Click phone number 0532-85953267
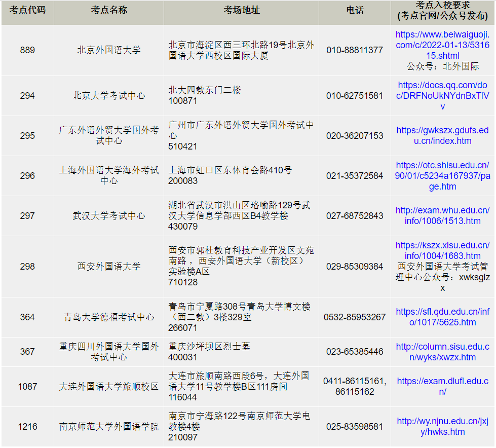The image size is (496, 448). [x=355, y=317]
